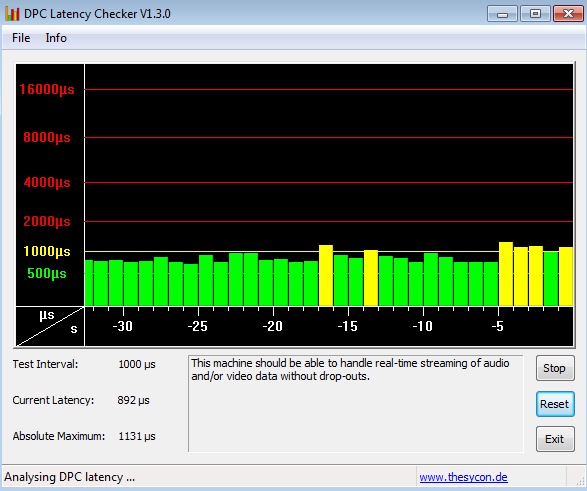The height and width of the screenshot is (491, 587).
Task: Maximize the DPC Latency Checker window
Action: coord(535,14)
